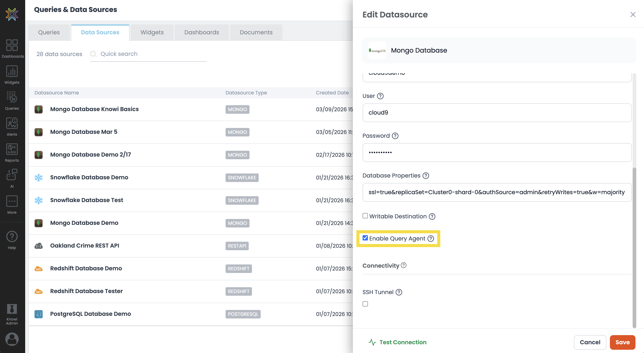Click the user avatar at sidebar bottom
This screenshot has height=353, width=644.
(12, 339)
